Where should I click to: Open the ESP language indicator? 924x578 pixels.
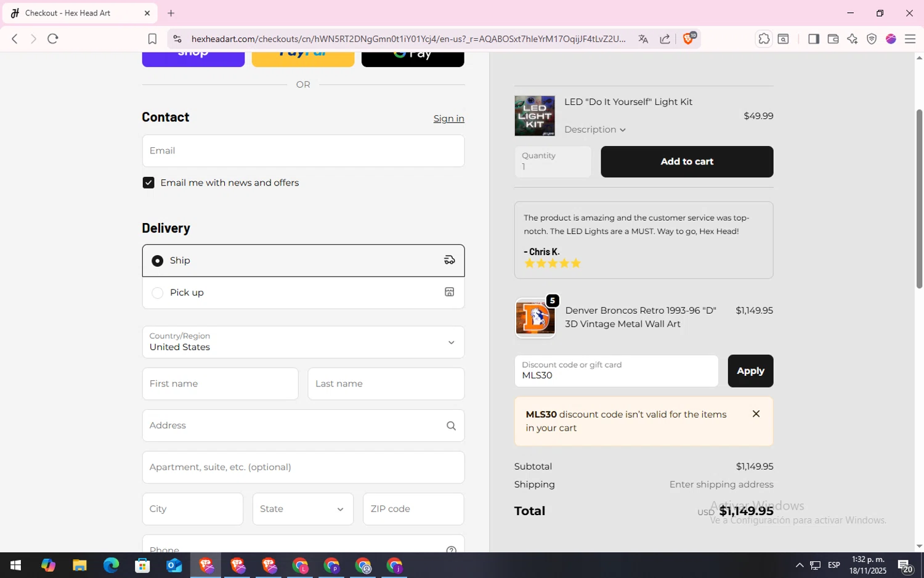point(834,565)
